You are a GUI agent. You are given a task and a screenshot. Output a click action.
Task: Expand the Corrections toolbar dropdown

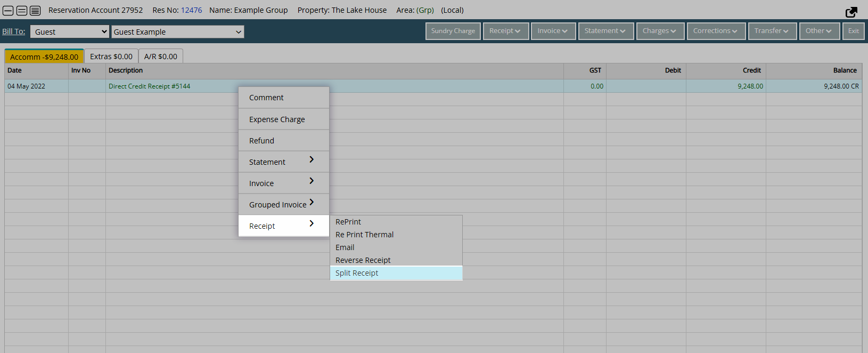(716, 31)
